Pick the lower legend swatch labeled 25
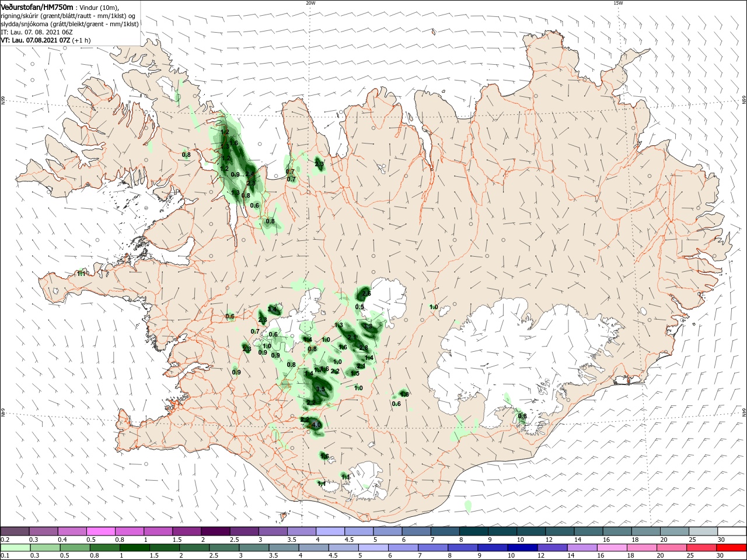Image resolution: width=747 pixels, height=560 pixels. click(702, 548)
